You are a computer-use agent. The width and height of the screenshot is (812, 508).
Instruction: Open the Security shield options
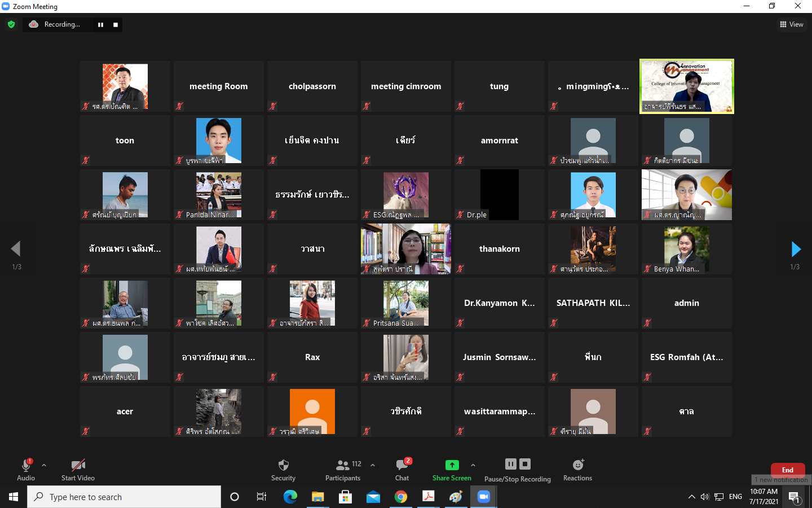pos(283,470)
